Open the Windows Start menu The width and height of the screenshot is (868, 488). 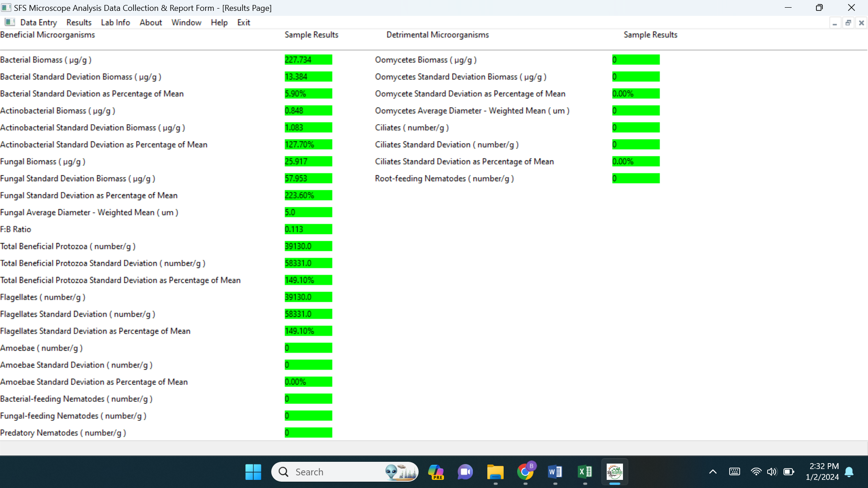253,472
